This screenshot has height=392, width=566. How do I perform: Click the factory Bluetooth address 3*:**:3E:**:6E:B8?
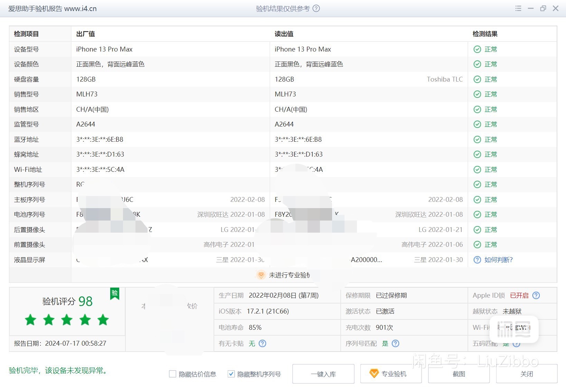[x=100, y=140]
